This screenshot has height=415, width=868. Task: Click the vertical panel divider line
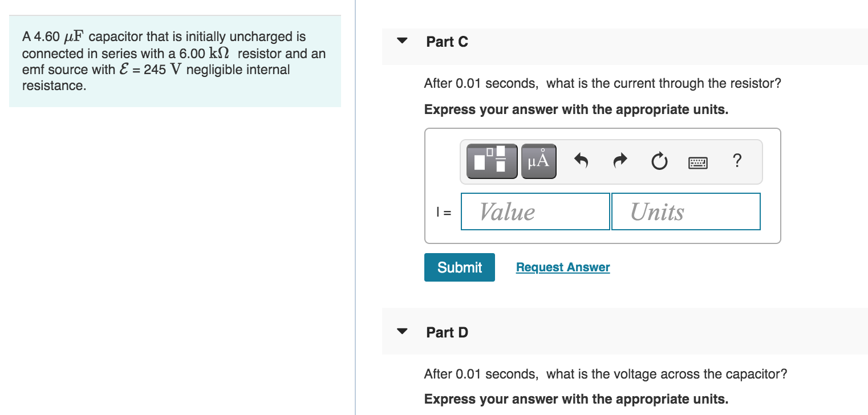pos(355,207)
